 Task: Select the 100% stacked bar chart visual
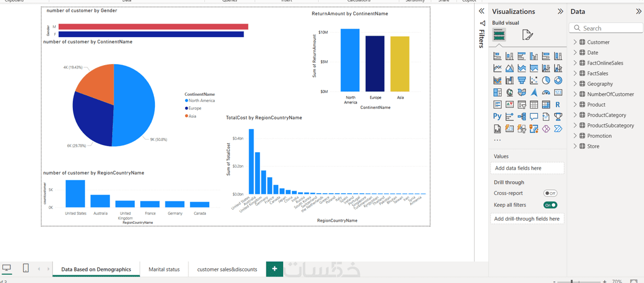point(546,56)
